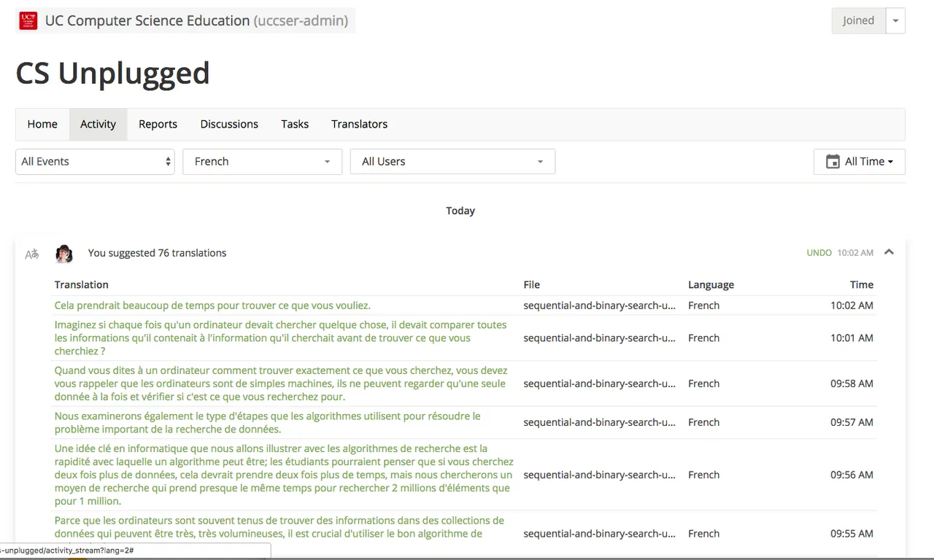Switch to the Translators tab
Screen dimensions: 934x560
(359, 124)
